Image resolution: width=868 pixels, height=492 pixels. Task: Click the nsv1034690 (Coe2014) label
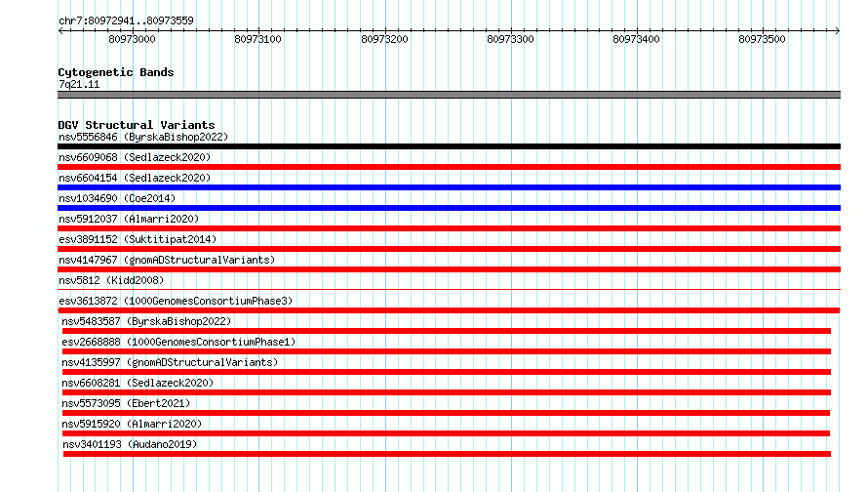[x=117, y=198]
